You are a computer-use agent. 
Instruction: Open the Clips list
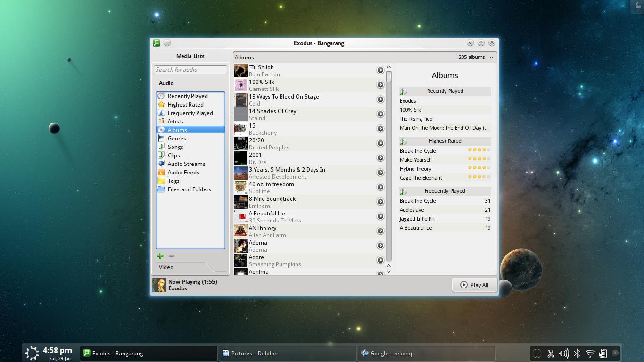pyautogui.click(x=190, y=156)
